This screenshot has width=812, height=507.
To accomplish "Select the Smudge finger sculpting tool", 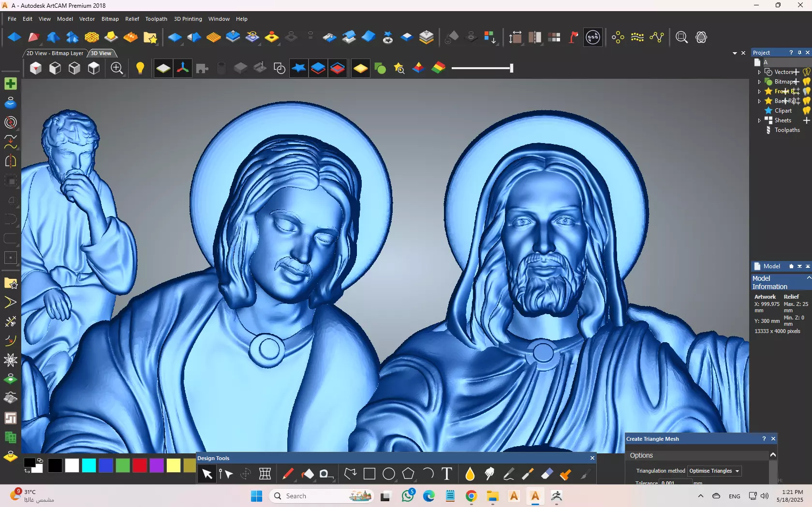I will coord(489,474).
